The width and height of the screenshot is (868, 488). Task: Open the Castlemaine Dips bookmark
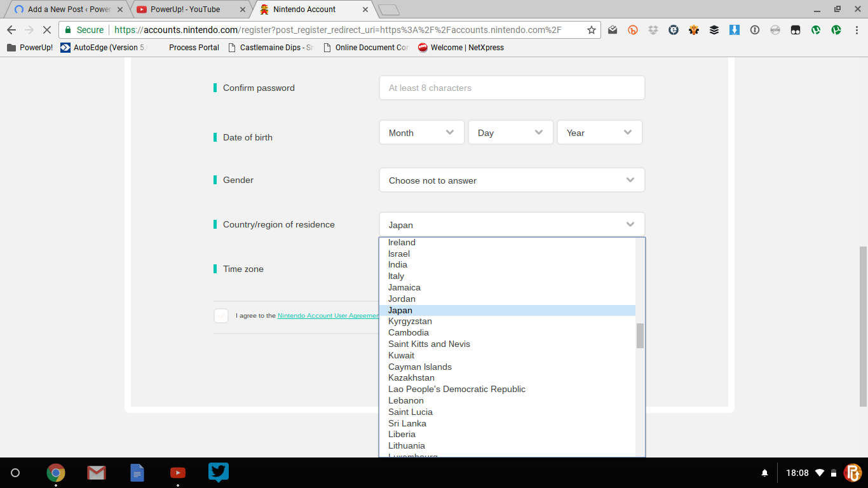(x=276, y=48)
